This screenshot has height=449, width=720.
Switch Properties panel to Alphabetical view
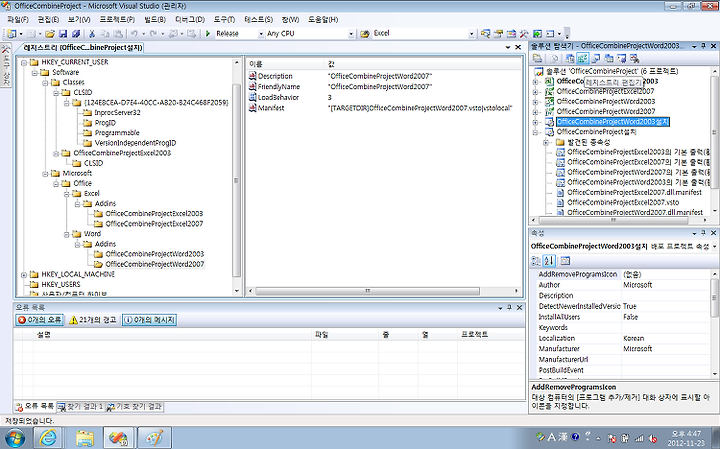coord(549,261)
